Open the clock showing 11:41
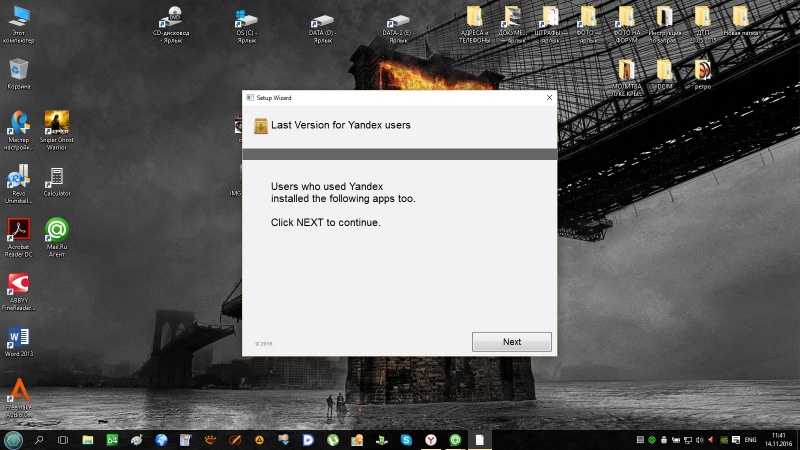Screen dimensions: 800x450 [x=779, y=440]
